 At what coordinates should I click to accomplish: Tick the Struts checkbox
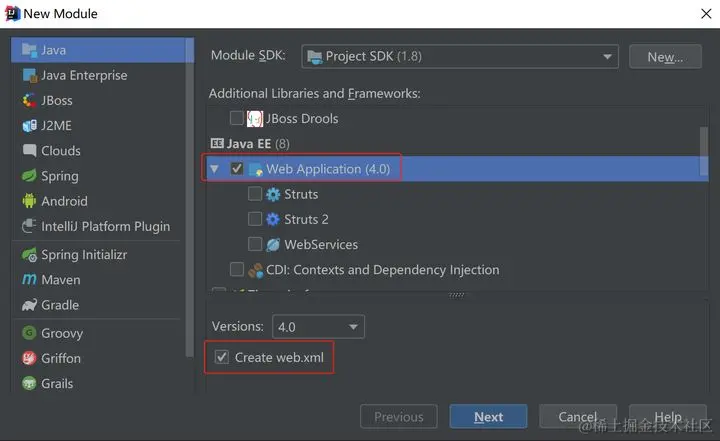(x=255, y=194)
